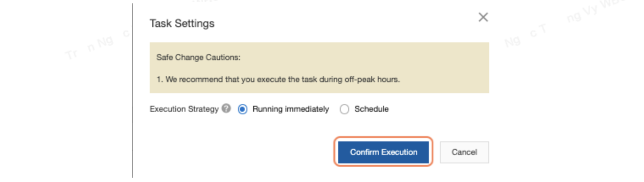
Task: Click the "1." list number in the caution
Action: tap(160, 79)
